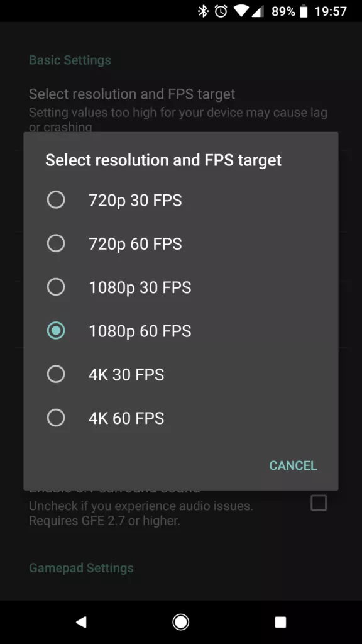Screen dimensions: 362x644
Task: Select the 1080p 30 FPS radio button
Action: [x=56, y=287]
